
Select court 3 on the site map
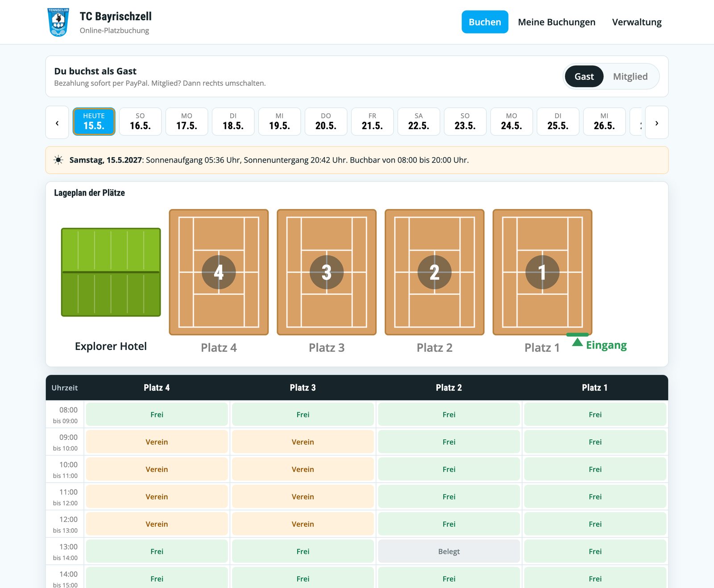(x=327, y=272)
